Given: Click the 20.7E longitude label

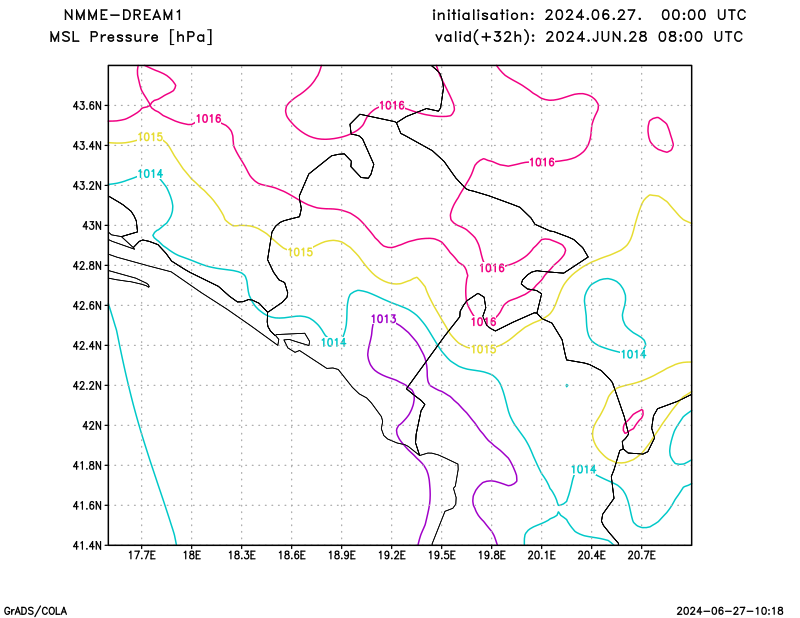Looking at the screenshot, I should pyautogui.click(x=641, y=555).
